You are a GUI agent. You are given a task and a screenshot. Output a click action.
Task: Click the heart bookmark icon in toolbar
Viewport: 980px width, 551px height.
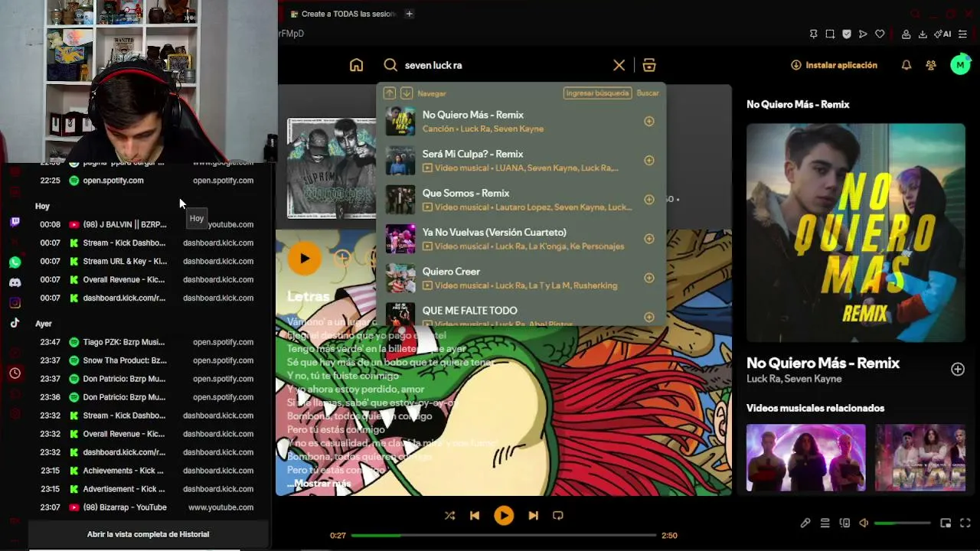point(880,34)
